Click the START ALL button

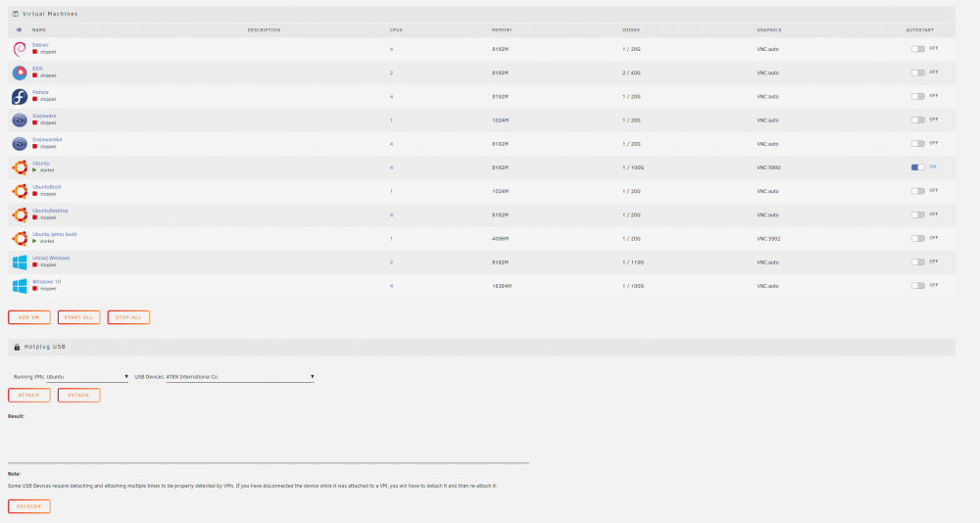coord(78,317)
